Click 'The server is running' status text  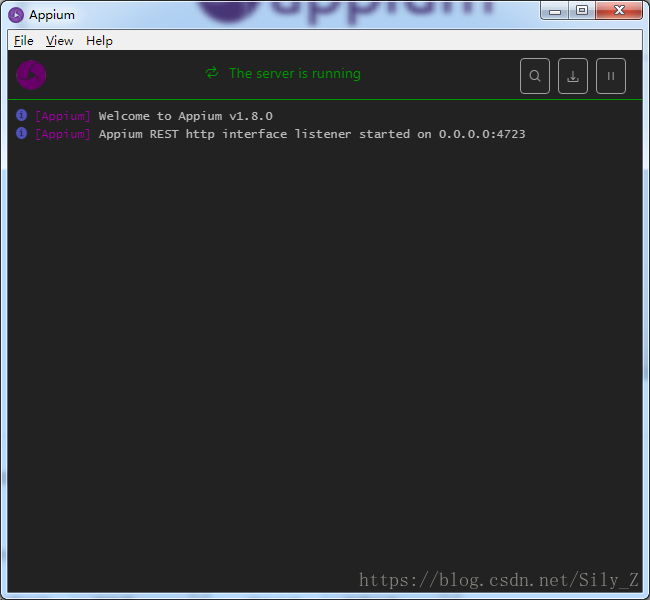295,73
